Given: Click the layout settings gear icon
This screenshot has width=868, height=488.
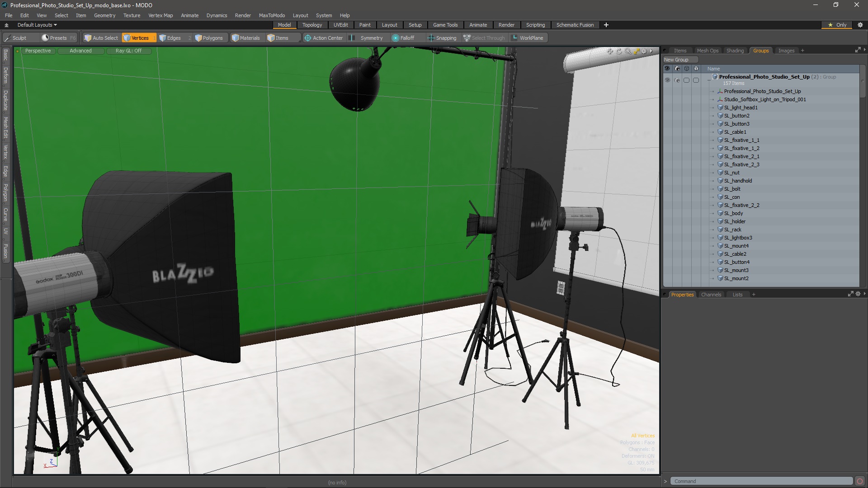Looking at the screenshot, I should (860, 25).
